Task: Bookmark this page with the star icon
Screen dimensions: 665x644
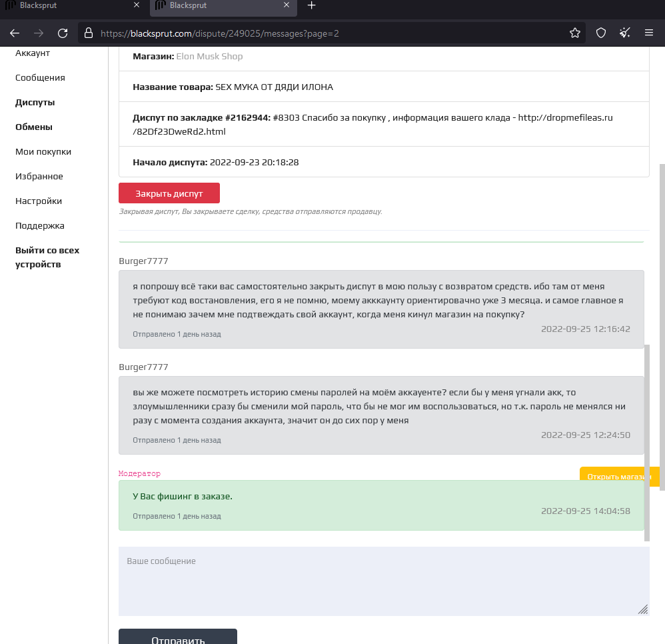Action: (574, 33)
